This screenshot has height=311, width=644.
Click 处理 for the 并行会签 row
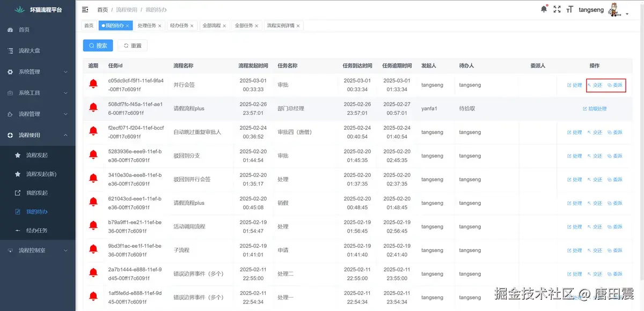[x=574, y=85]
